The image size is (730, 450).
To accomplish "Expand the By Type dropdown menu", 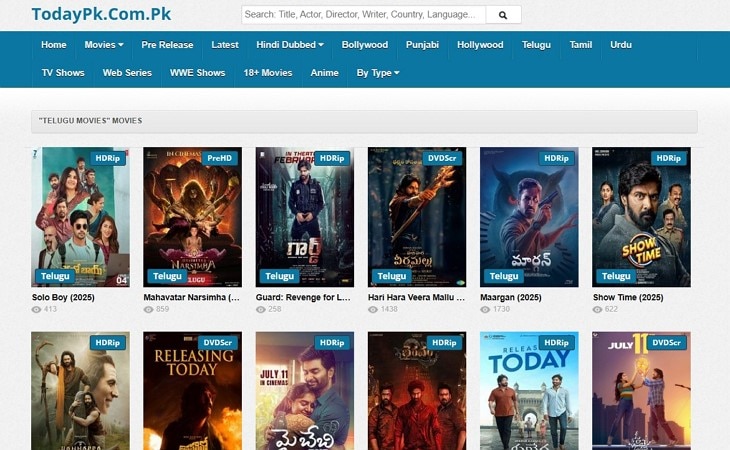I will (x=378, y=73).
